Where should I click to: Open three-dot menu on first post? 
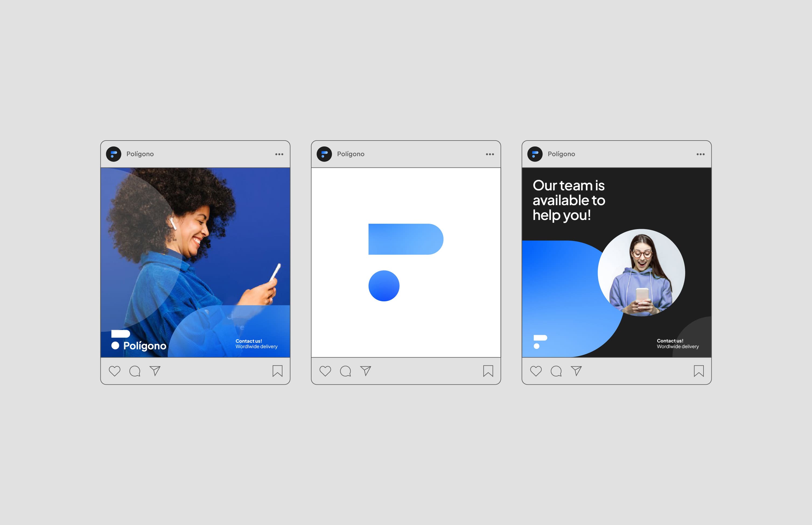point(279,155)
